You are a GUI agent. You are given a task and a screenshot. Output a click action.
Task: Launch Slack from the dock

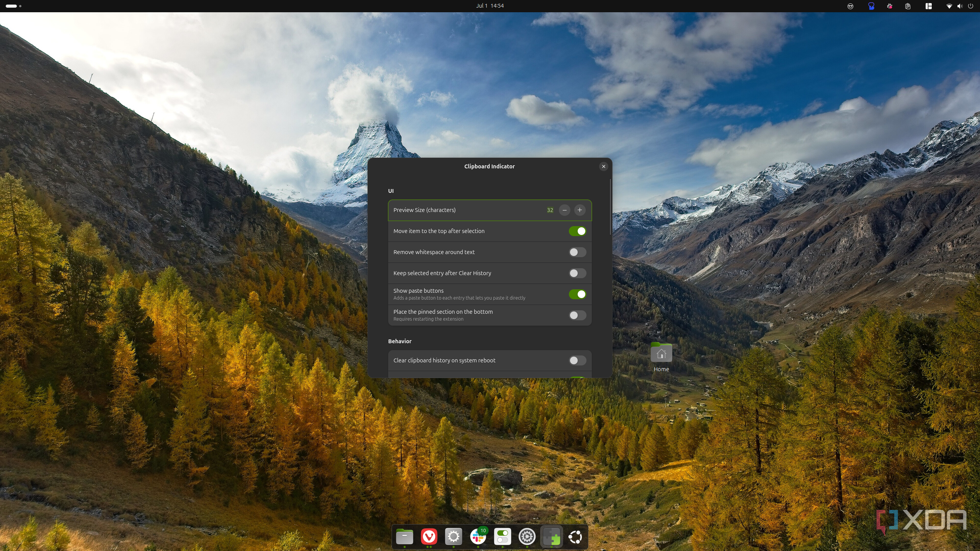(x=478, y=536)
